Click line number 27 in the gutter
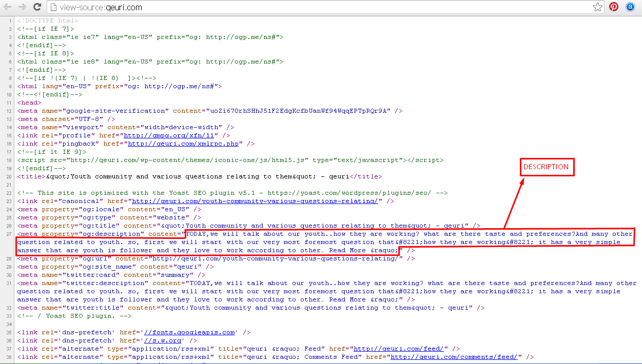The width and height of the screenshot is (642, 364). pos(9,234)
